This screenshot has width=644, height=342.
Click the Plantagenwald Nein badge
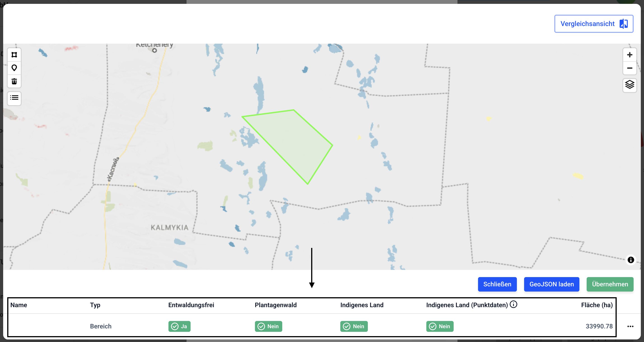(x=268, y=326)
